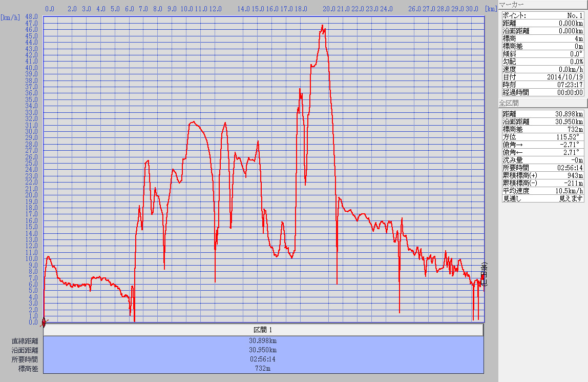Select the 速度 0.0km/h row
Viewport: 588px width, 382px height.
tap(542, 69)
